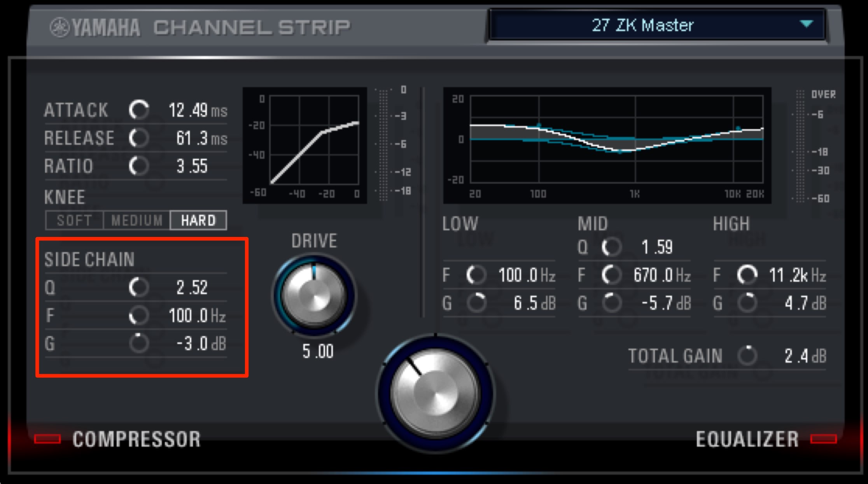Click the low band point on EQ graph
868x484 pixels.
[x=539, y=125]
